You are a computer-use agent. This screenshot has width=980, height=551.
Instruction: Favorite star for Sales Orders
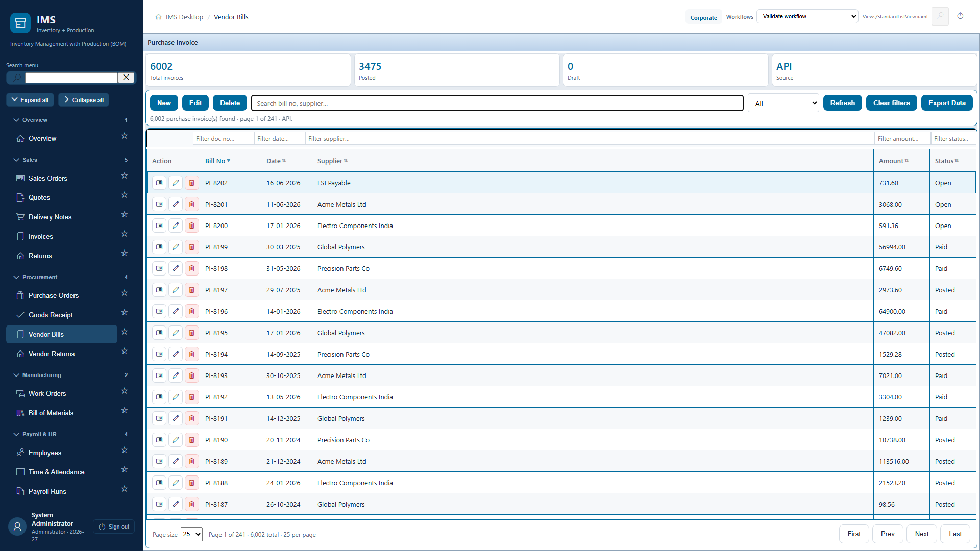point(124,176)
